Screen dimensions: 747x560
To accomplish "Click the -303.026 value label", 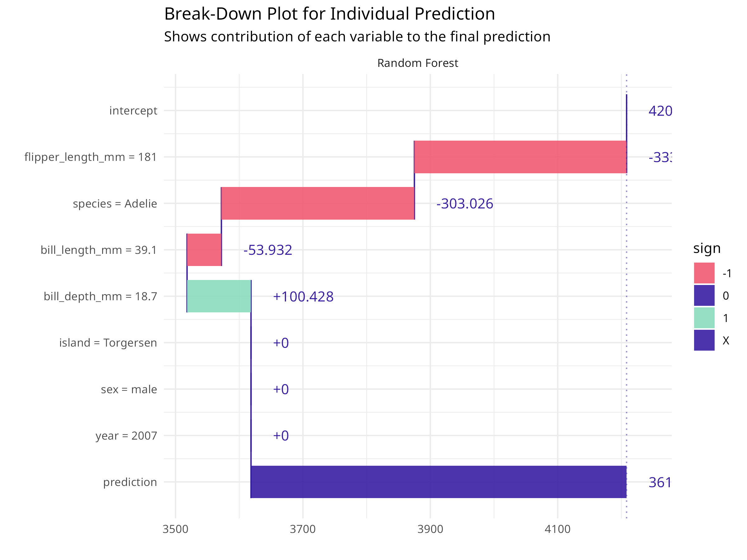I will click(x=465, y=203).
